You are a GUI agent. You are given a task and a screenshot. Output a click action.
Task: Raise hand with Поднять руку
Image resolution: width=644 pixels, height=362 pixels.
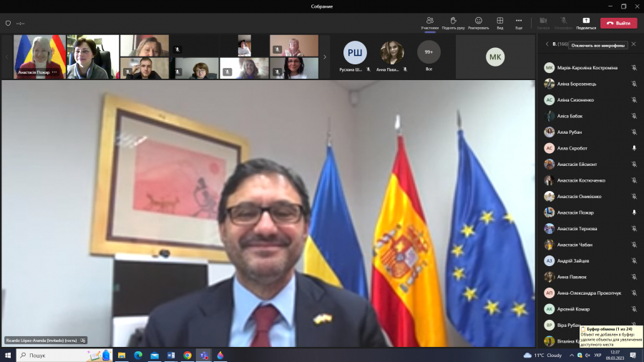coord(453,23)
